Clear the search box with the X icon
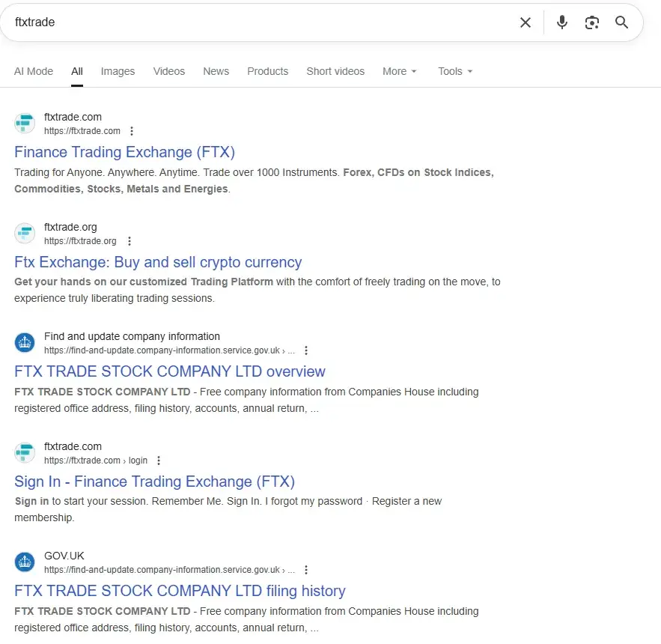Image resolution: width=661 pixels, height=644 pixels. point(526,22)
